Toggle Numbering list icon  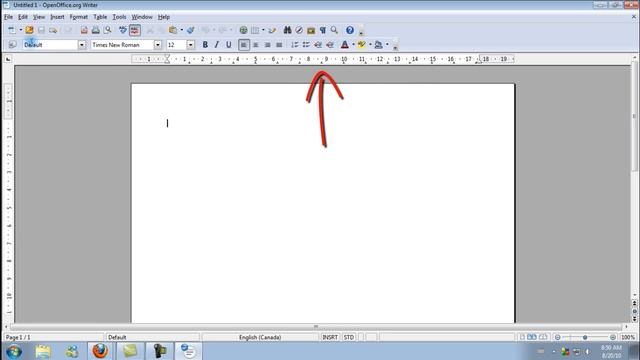[294, 45]
